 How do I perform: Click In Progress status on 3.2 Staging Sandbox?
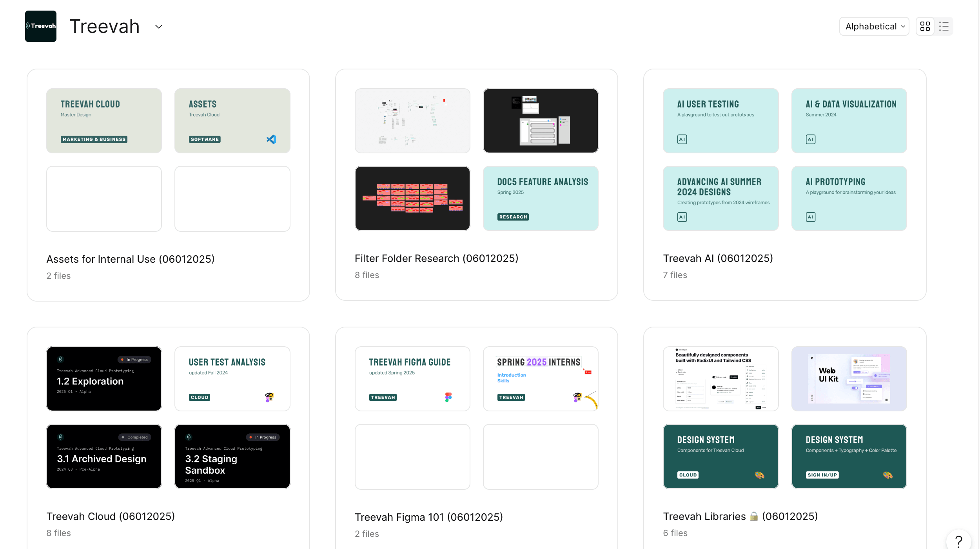pyautogui.click(x=263, y=437)
